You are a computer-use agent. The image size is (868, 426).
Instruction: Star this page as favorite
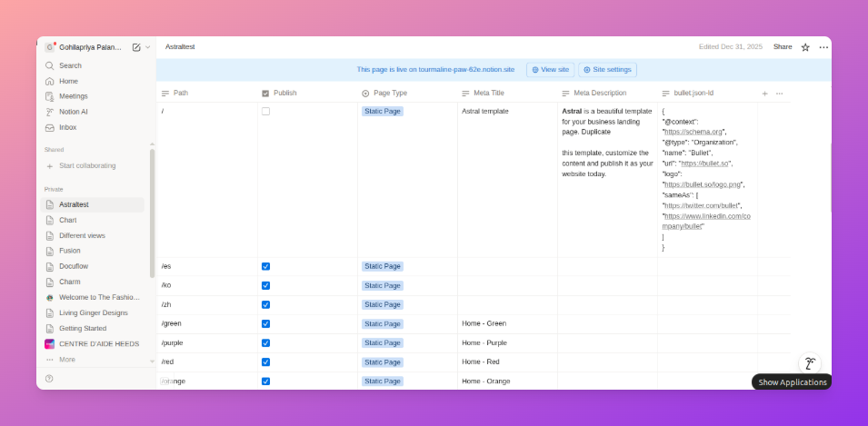pos(805,47)
